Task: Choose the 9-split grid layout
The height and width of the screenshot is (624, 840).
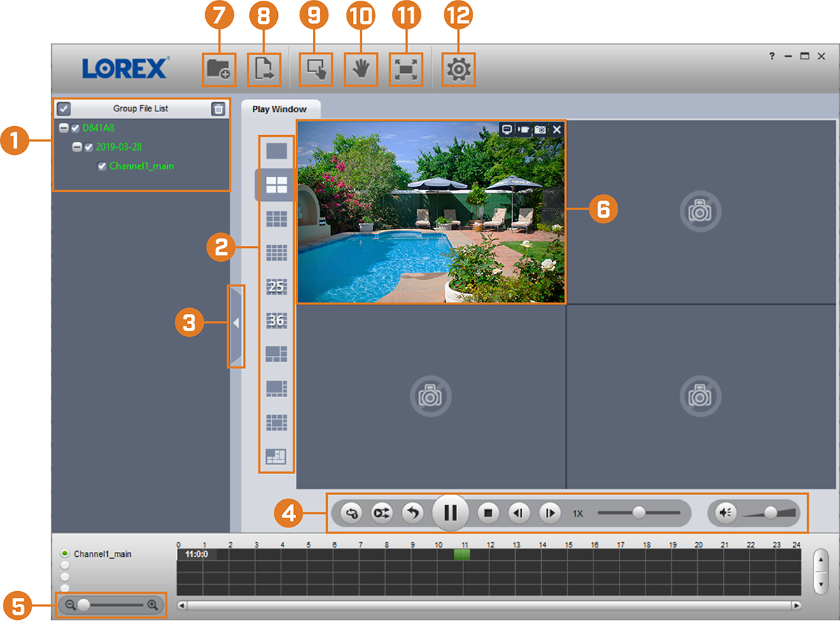Action: click(x=276, y=219)
